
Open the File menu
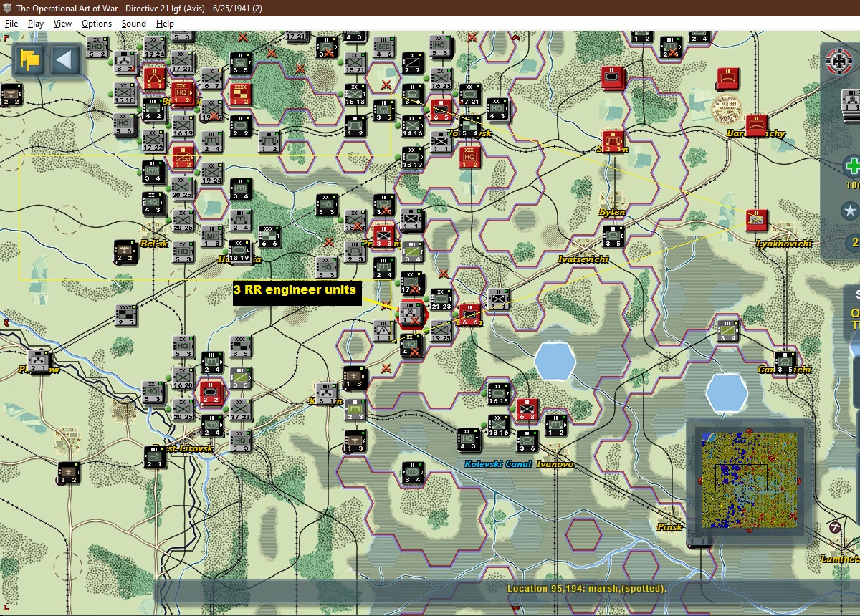[x=11, y=24]
